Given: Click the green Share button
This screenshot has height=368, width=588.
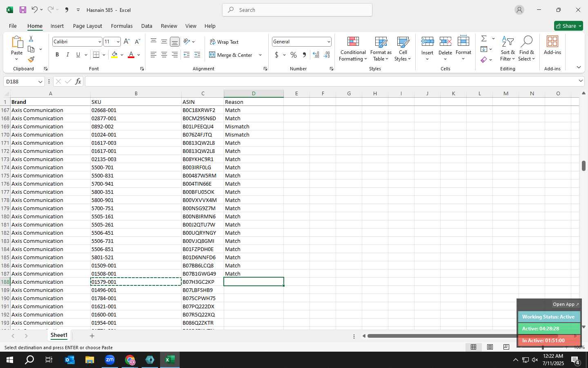Looking at the screenshot, I should (568, 26).
